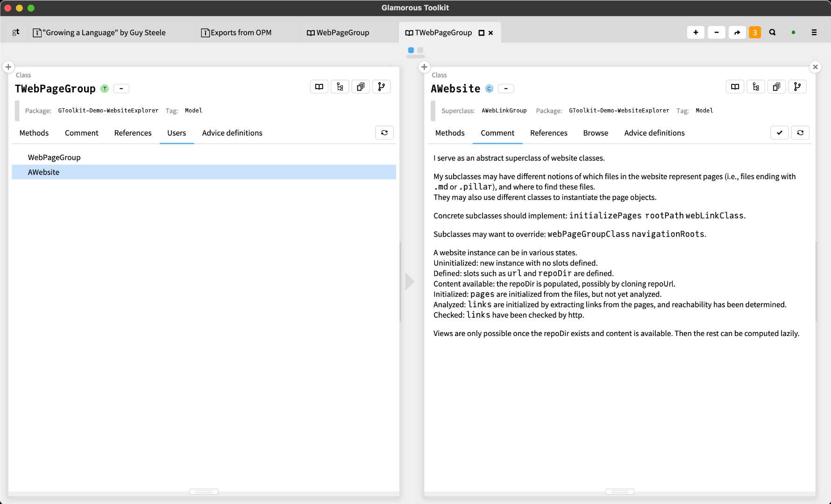The image size is (831, 504).
Task: Click resize handle below AWebsite pane
Action: pos(620,491)
